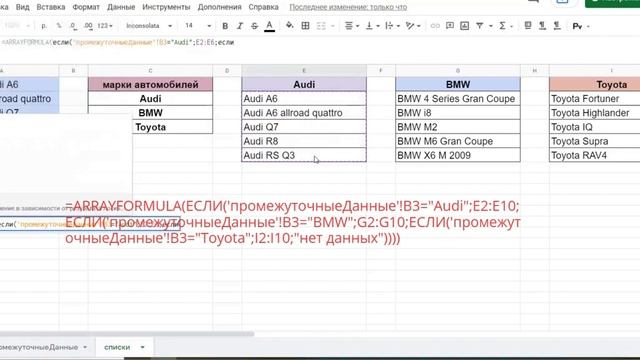Click the text wrapping icon
640x360 pixels.
coord(389,26)
